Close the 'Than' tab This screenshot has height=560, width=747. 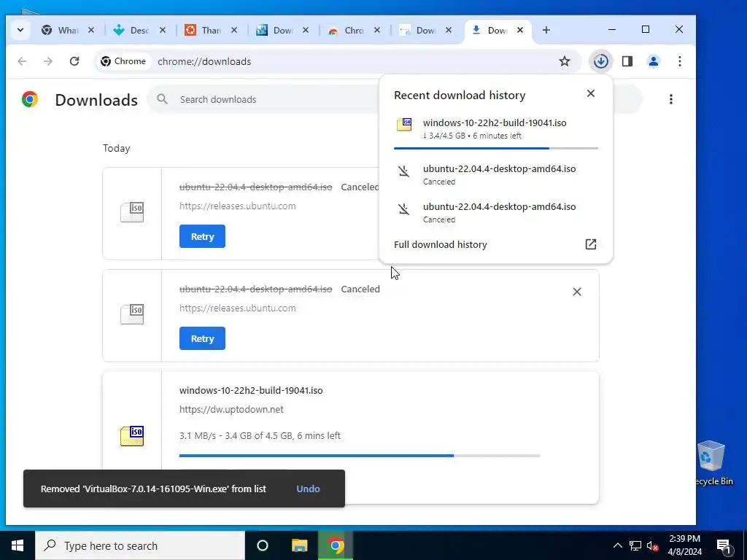[x=234, y=30]
